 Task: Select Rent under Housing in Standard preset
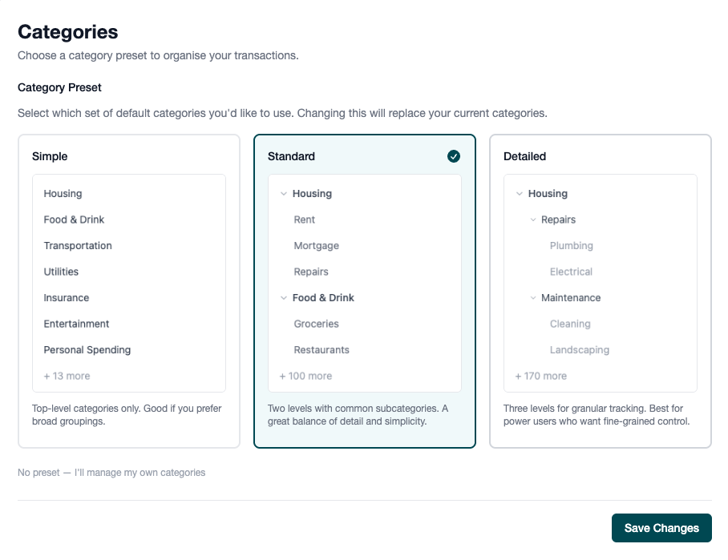click(304, 220)
